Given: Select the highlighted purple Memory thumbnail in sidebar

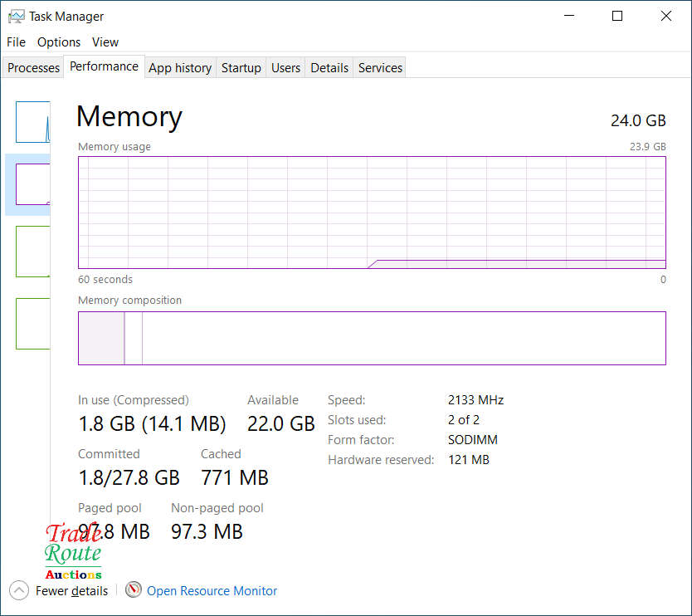Looking at the screenshot, I should 33,183.
